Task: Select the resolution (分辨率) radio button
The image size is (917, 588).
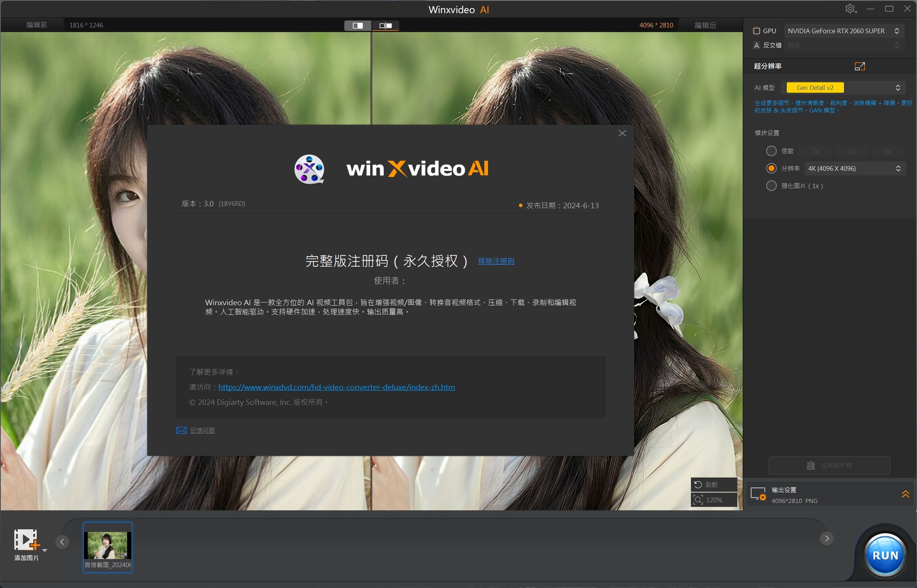Action: 771,168
